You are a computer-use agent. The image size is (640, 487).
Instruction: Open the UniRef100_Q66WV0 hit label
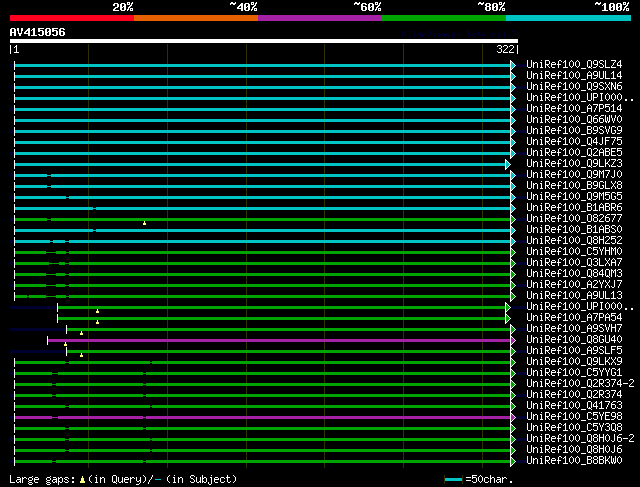tap(574, 120)
